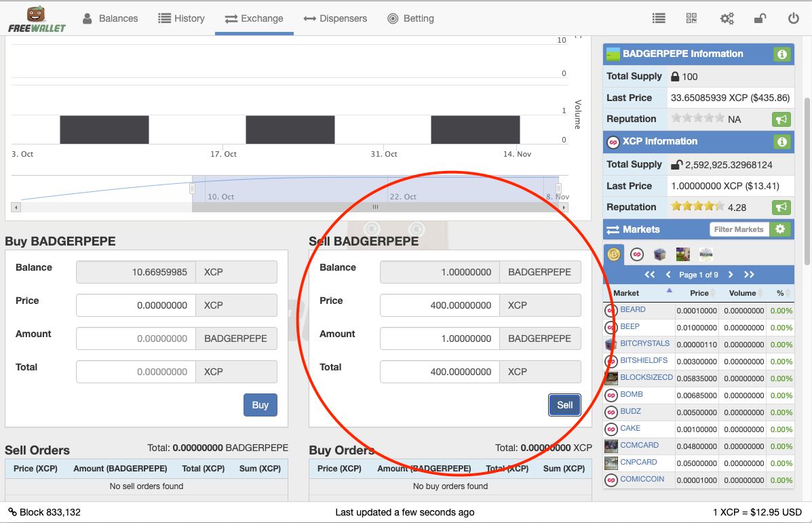Click the Buy button
Viewport: 812px width, 523px height.
tap(260, 405)
